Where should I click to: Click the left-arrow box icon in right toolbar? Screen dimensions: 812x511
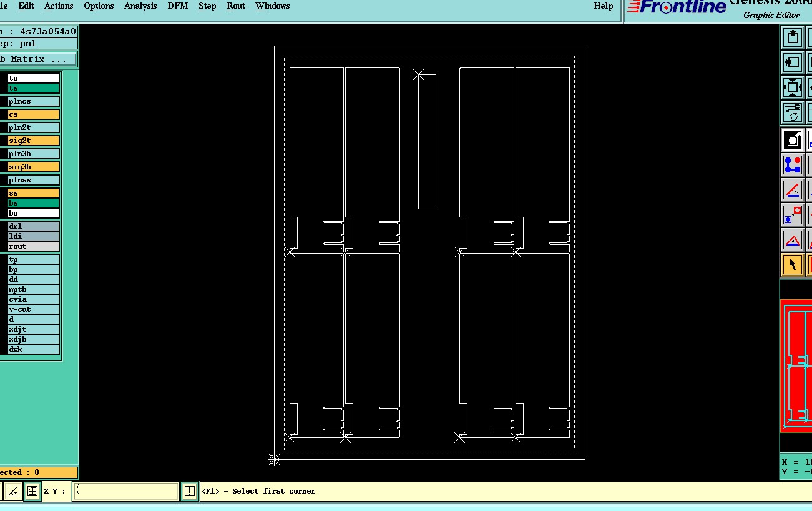793,62
